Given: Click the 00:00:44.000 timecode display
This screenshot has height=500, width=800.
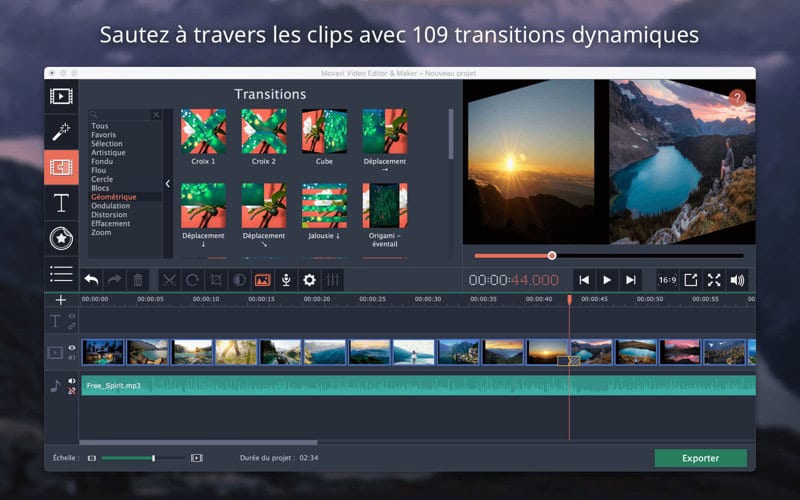Looking at the screenshot, I should click(513, 280).
